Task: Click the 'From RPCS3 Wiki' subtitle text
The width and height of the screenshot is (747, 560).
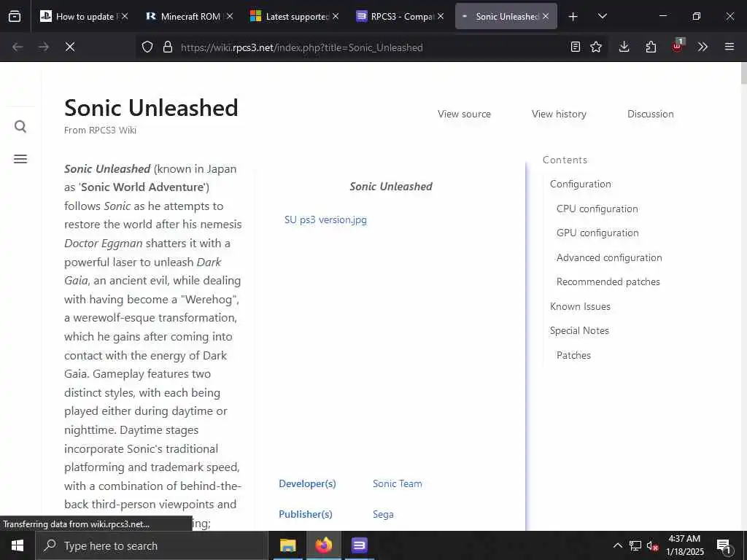Action: (100, 130)
